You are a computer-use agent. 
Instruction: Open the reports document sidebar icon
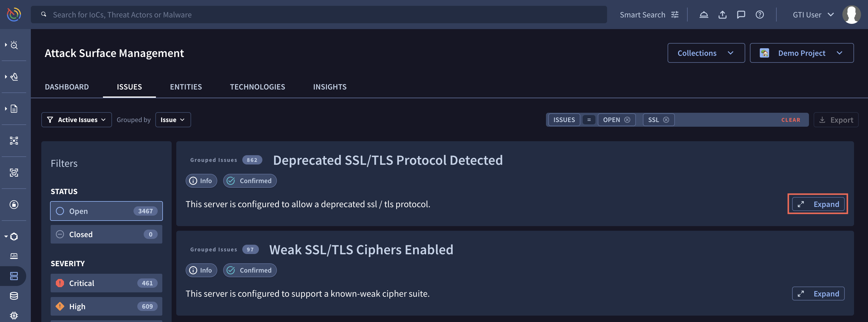coord(14,109)
